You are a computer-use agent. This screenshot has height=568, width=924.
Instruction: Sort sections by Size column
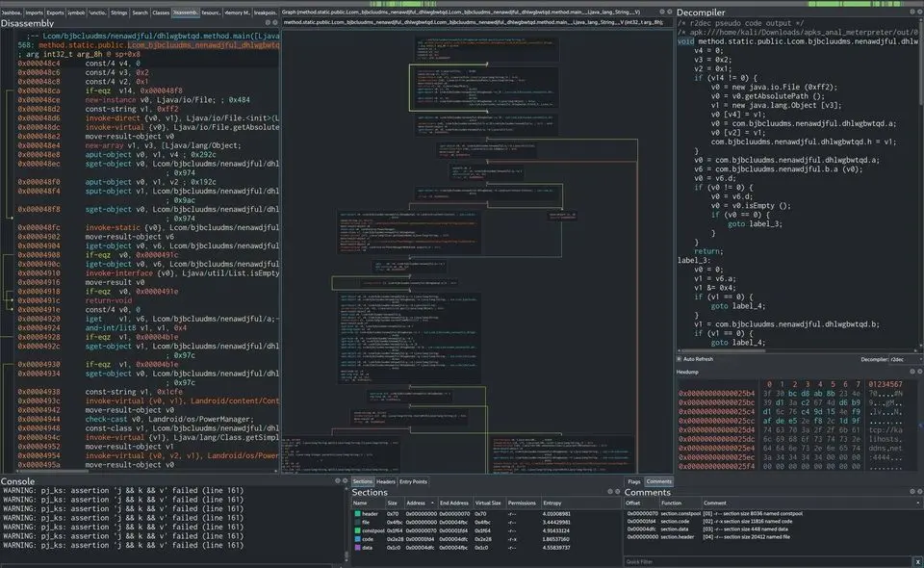[x=393, y=503]
